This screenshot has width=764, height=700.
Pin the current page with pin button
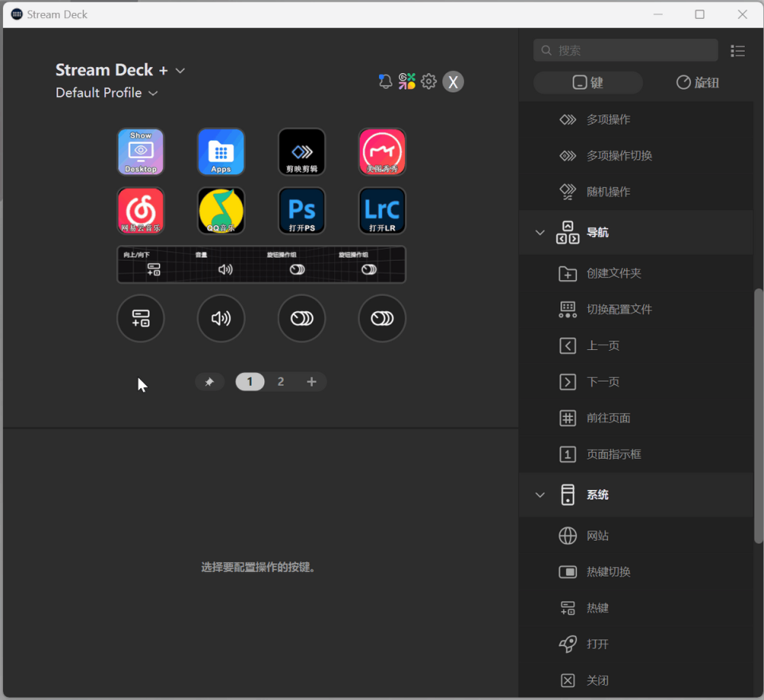209,382
